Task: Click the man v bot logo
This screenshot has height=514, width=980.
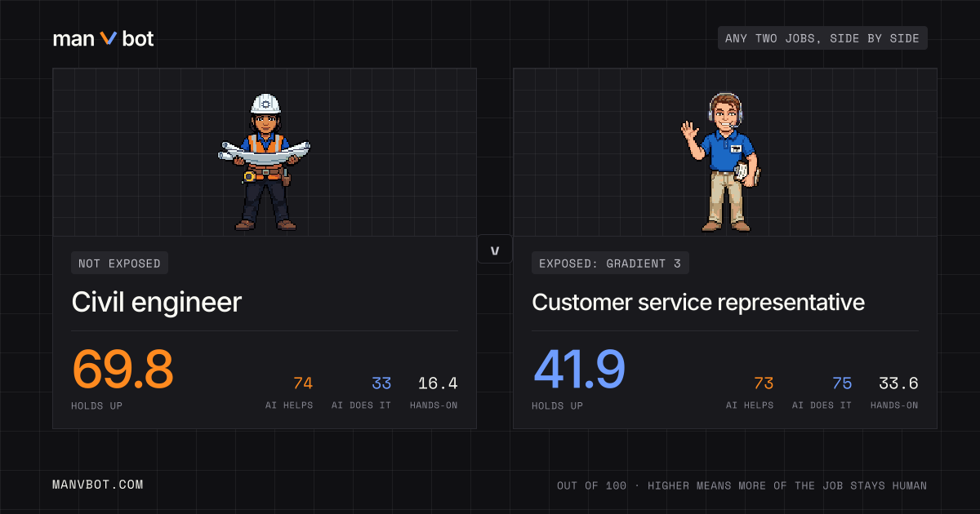Action: [103, 38]
